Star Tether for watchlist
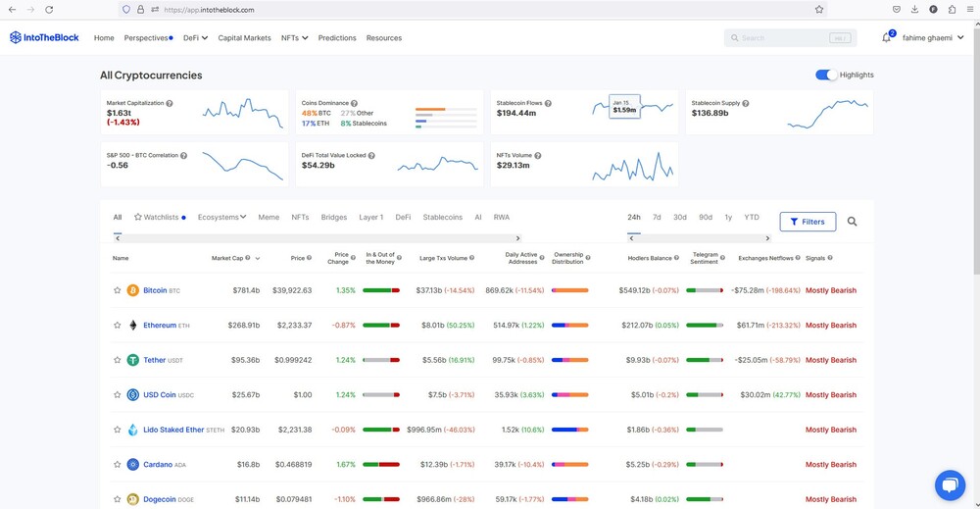The width and height of the screenshot is (980, 509). pos(117,360)
